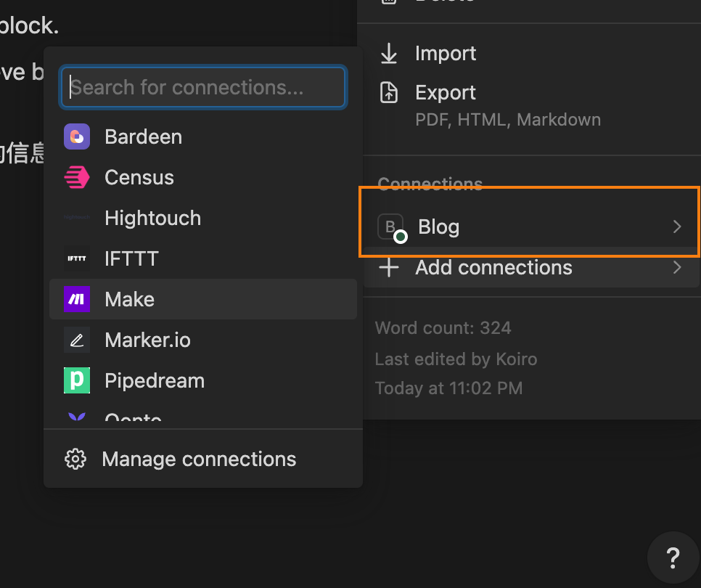The image size is (701, 588).
Task: Click the Marker.io pencil icon
Action: tap(77, 340)
